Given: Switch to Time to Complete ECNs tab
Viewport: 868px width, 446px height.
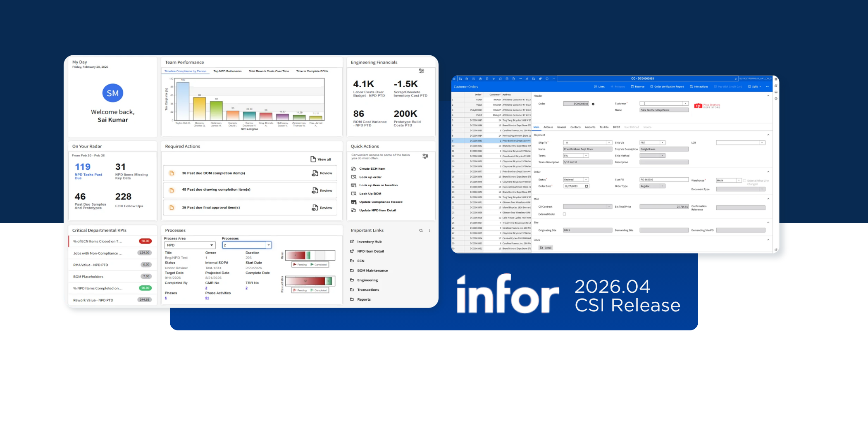Looking at the screenshot, I should click(x=312, y=71).
